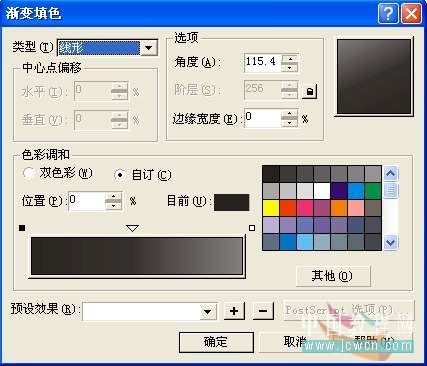The height and width of the screenshot is (366, 427).
Task: Decrease the 位置 position value
Action: tap(114, 206)
